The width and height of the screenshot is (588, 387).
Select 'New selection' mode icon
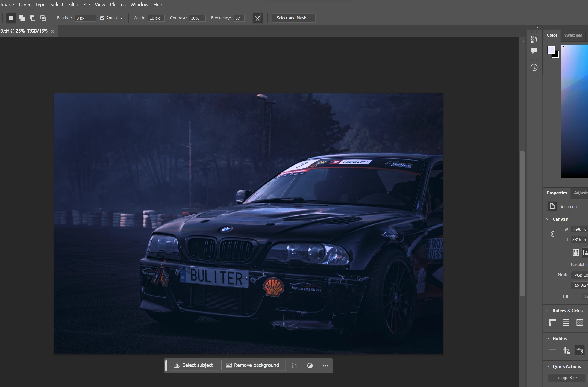11,18
